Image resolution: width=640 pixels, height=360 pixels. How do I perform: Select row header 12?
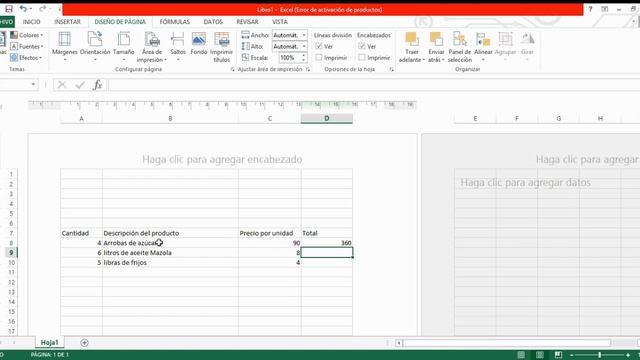pos(11,282)
